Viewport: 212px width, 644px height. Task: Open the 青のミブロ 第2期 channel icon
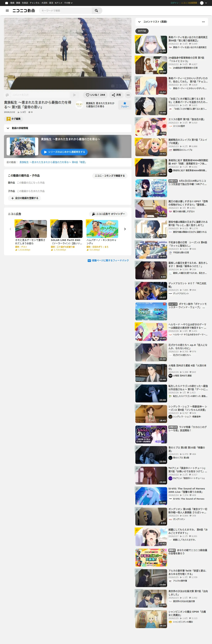(170, 458)
